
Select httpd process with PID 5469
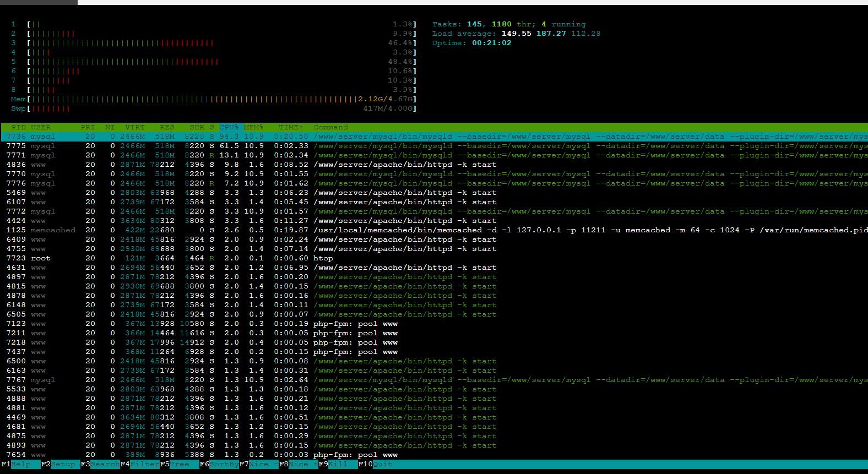(x=434, y=193)
